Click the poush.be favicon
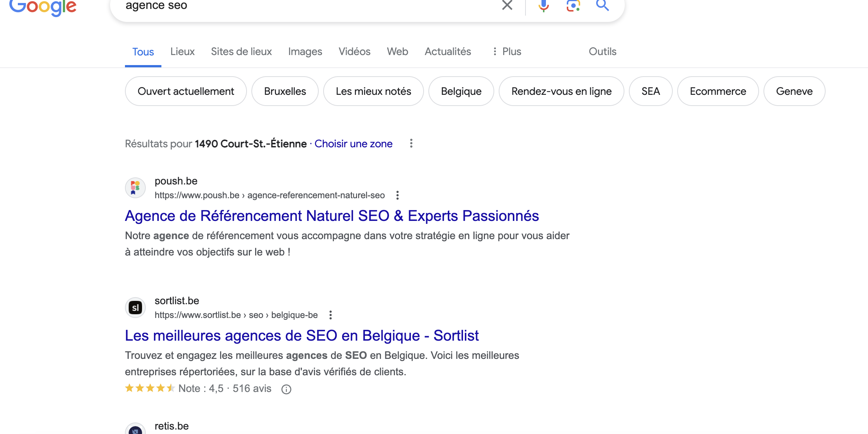 tap(135, 187)
